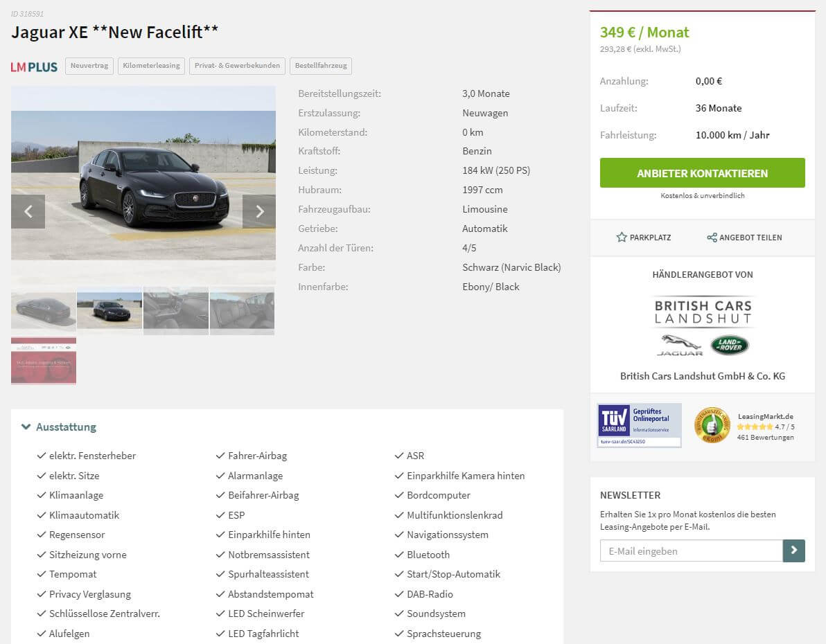Open the rear seats interior thumbnail
Screen dimensions: 826x644
[x=243, y=310]
